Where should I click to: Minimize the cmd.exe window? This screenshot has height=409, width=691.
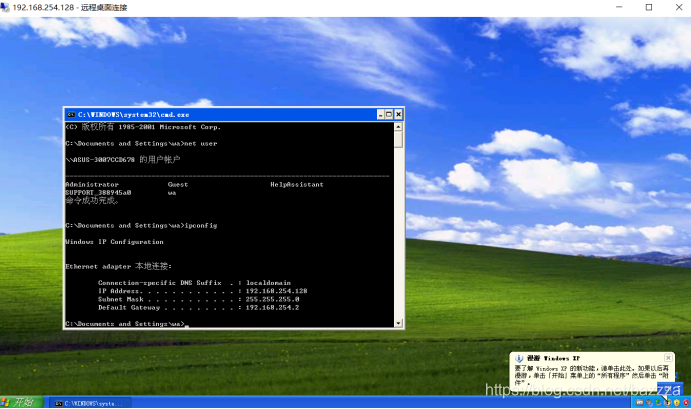[380, 115]
